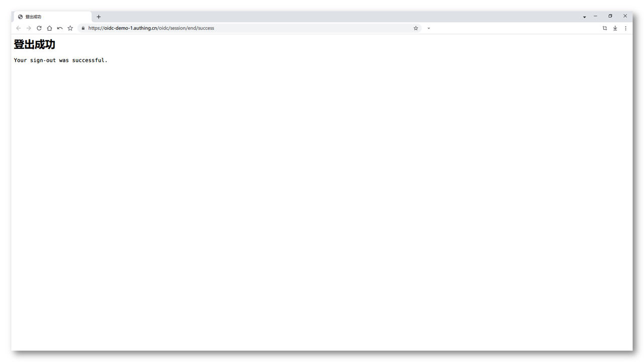Click the address bar URL field

pos(249,28)
